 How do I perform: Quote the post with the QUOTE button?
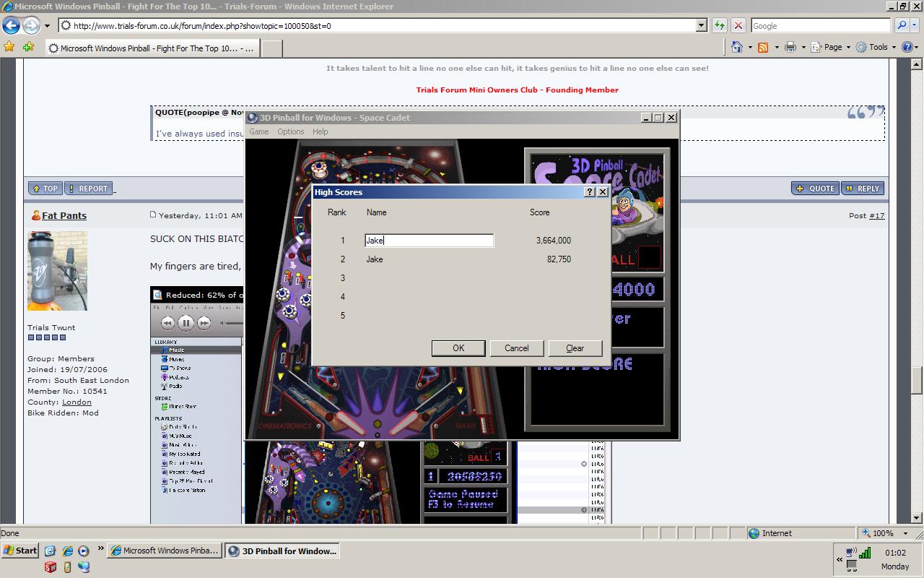pyautogui.click(x=815, y=189)
